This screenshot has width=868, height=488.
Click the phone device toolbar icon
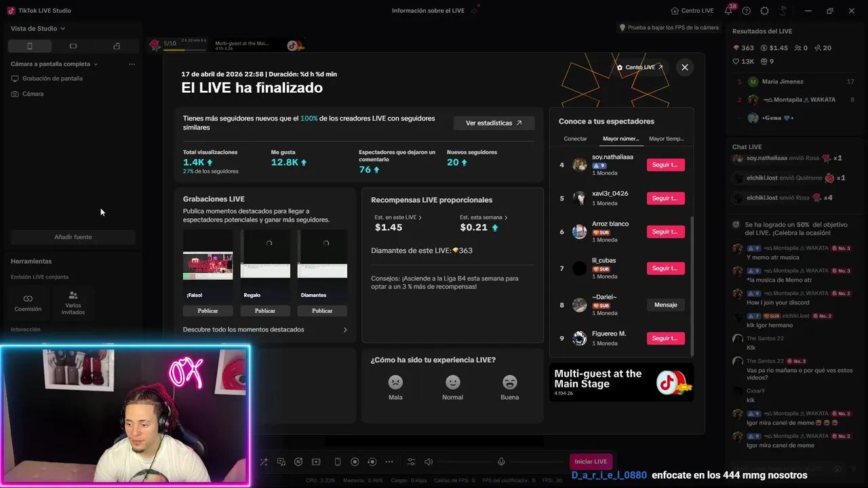(338, 462)
